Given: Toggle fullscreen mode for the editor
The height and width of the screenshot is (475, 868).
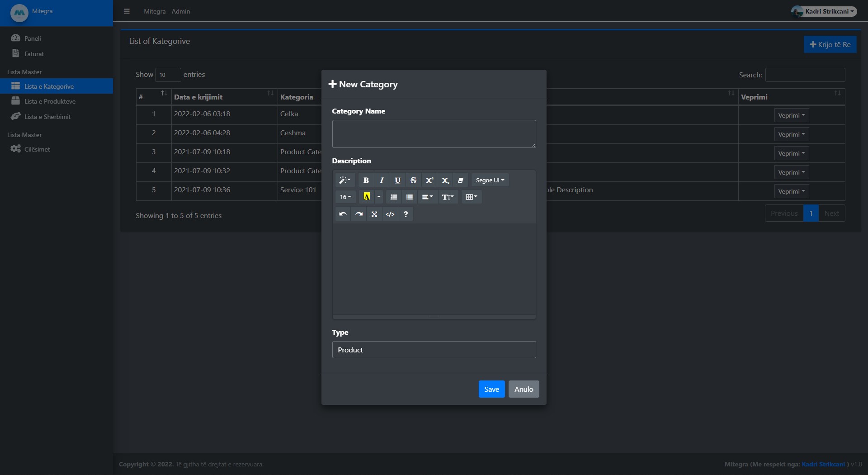Looking at the screenshot, I should click(x=374, y=214).
